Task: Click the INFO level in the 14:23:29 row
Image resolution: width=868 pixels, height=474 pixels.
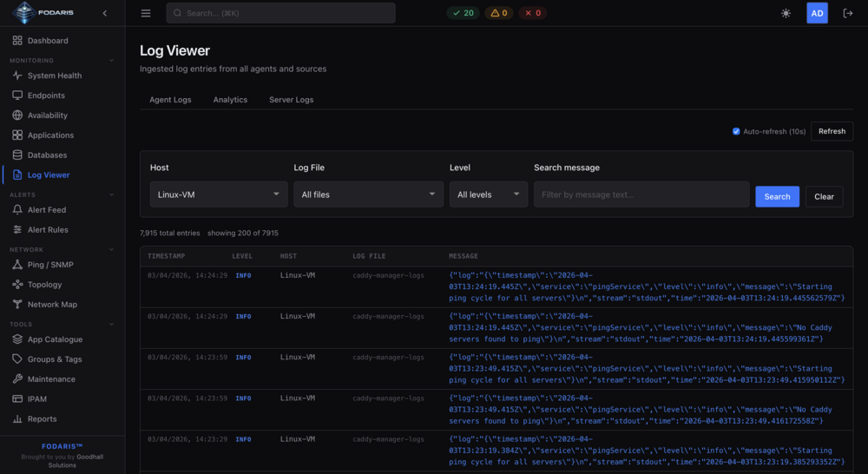Action: pyautogui.click(x=243, y=439)
